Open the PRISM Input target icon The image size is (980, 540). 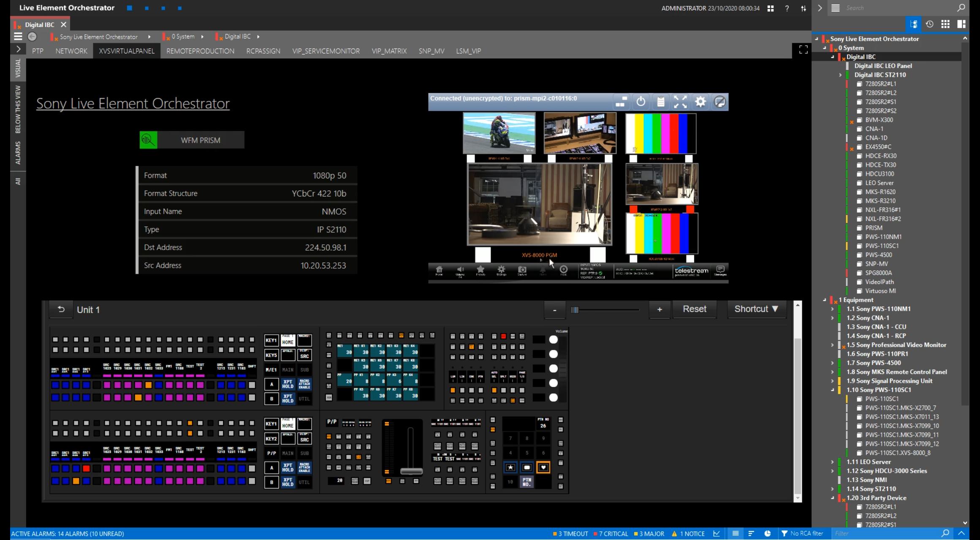[x=564, y=271]
